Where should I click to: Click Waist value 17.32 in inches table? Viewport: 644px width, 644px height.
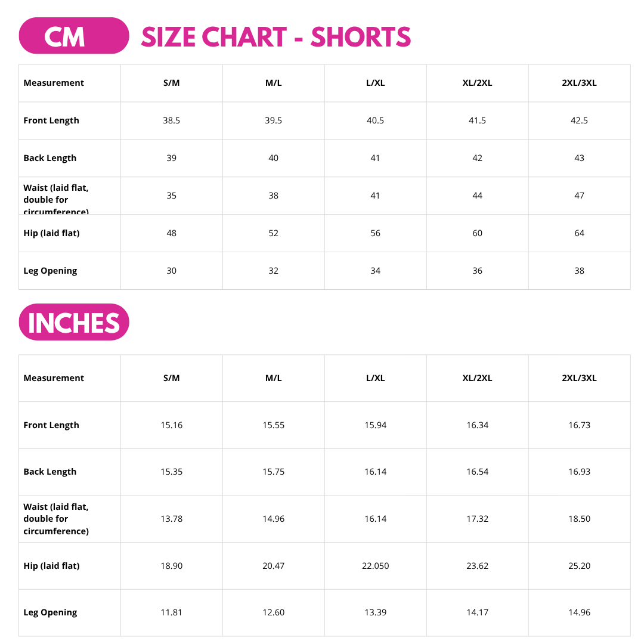coord(477,519)
